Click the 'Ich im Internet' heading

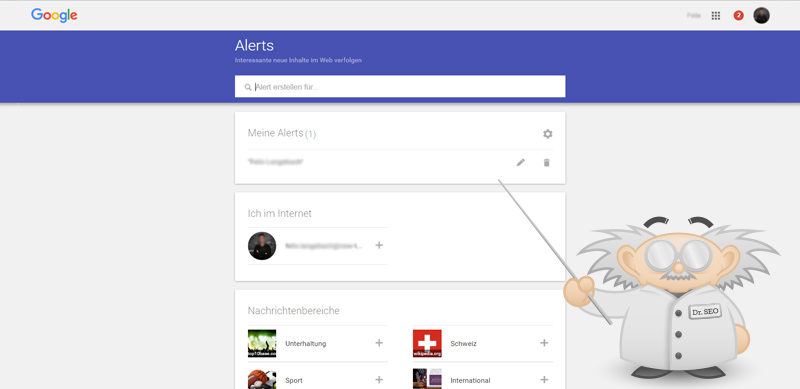(x=280, y=213)
